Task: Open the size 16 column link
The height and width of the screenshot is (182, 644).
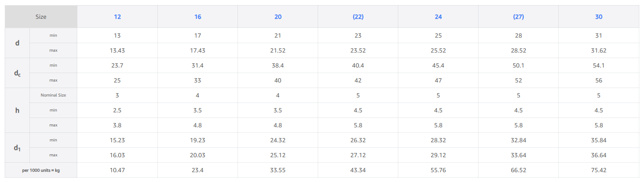Action: [x=197, y=17]
